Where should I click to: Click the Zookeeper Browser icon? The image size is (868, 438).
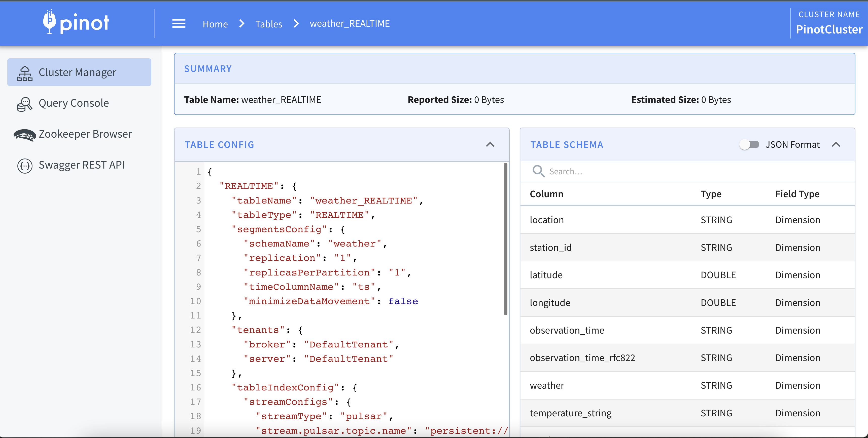pos(25,135)
